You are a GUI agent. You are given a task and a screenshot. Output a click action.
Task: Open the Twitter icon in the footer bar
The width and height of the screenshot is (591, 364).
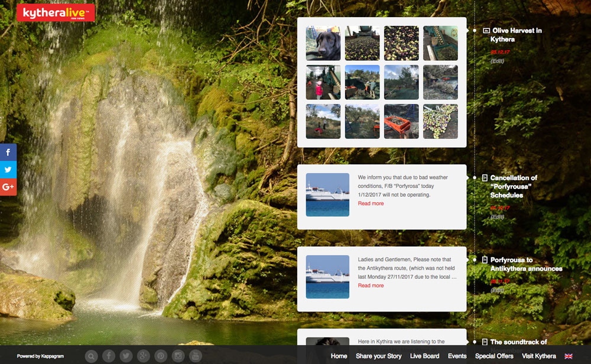[126, 356]
